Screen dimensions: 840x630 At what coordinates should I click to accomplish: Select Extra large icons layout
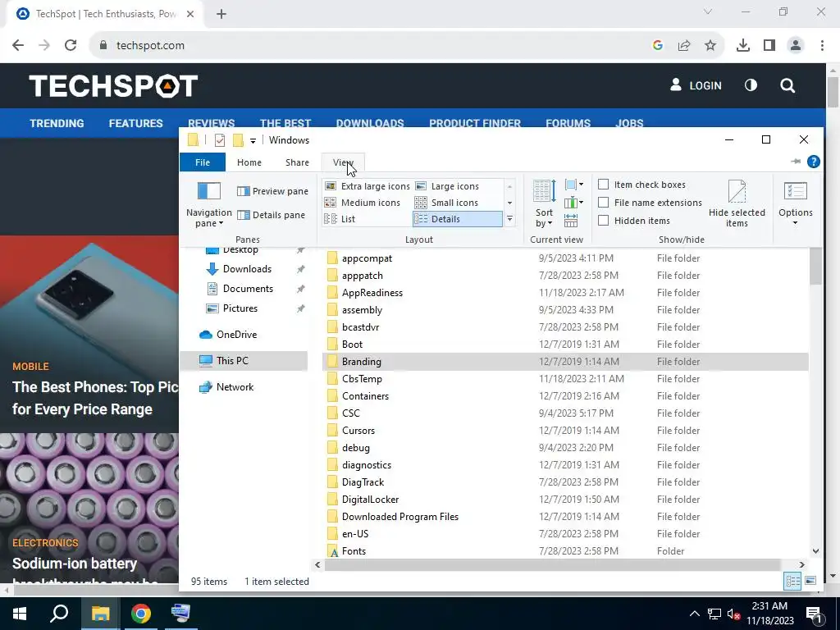coord(367,186)
